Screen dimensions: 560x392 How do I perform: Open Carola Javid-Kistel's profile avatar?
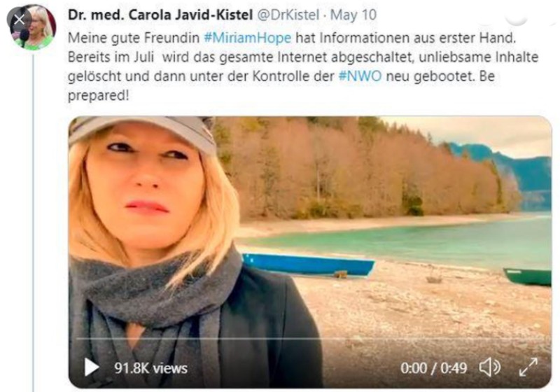[34, 27]
